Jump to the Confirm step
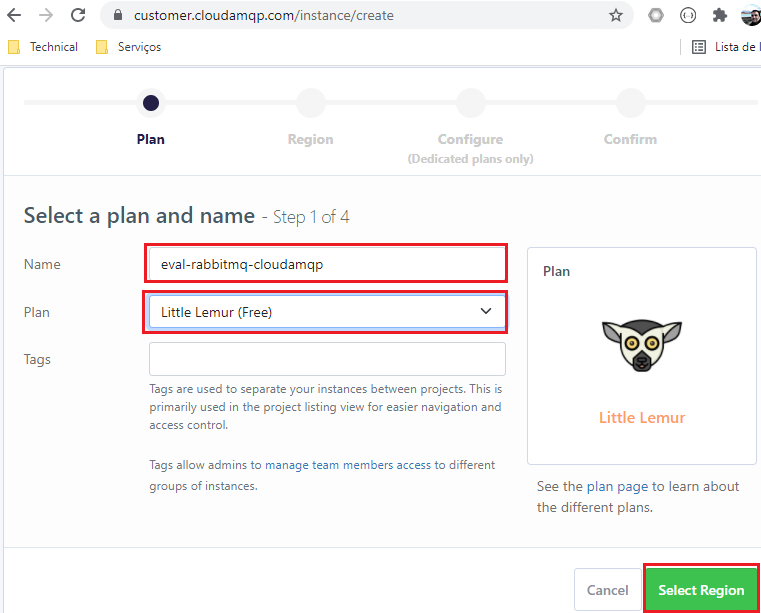 (630, 103)
